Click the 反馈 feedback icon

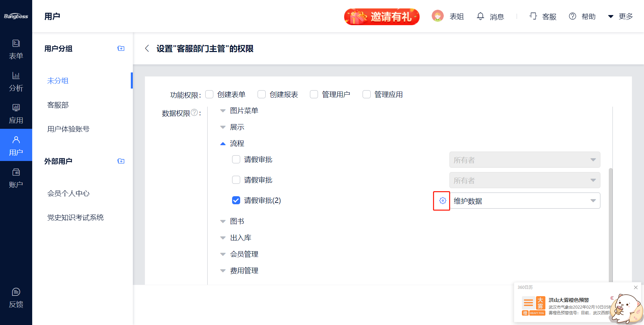coord(16,297)
